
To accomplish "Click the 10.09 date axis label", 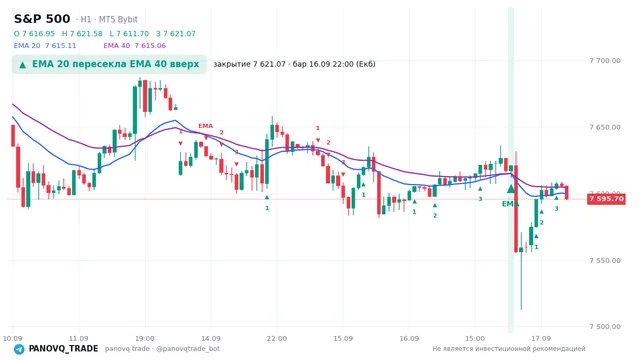I will 12,338.
